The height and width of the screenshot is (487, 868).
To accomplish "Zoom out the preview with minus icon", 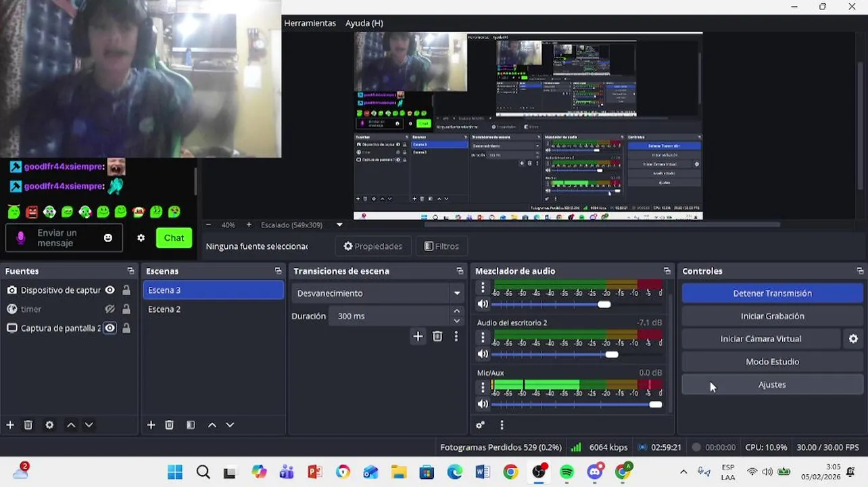I will (208, 225).
